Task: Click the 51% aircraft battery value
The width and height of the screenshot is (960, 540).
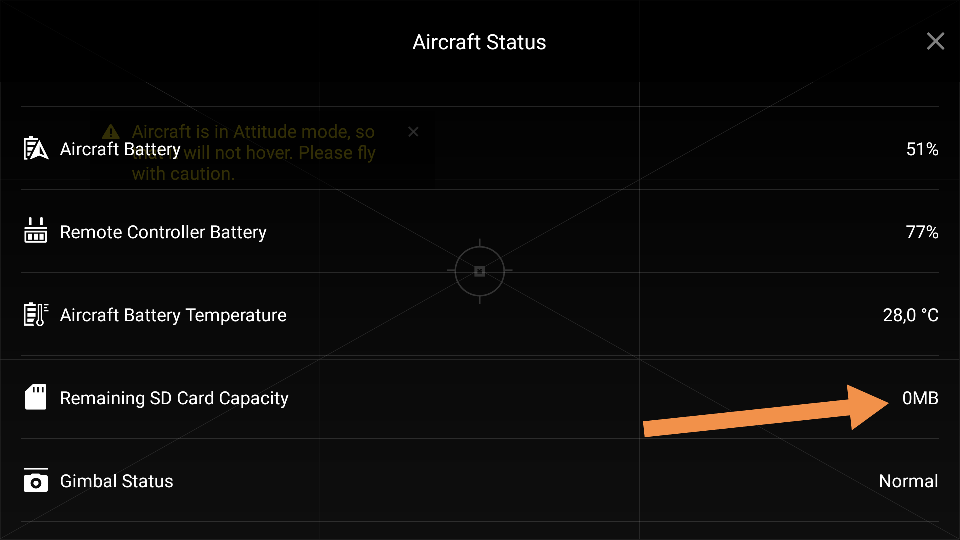Action: [922, 149]
